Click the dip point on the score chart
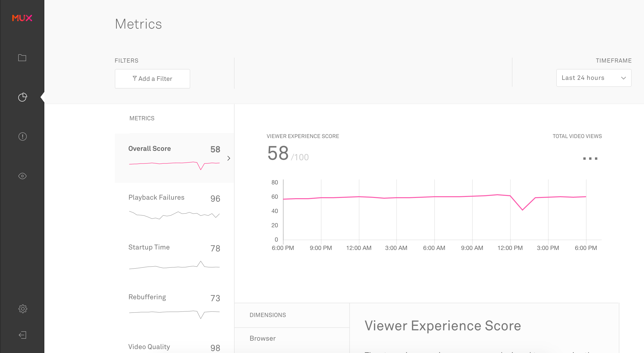Viewport: 644px width, 353px height. tap(522, 210)
